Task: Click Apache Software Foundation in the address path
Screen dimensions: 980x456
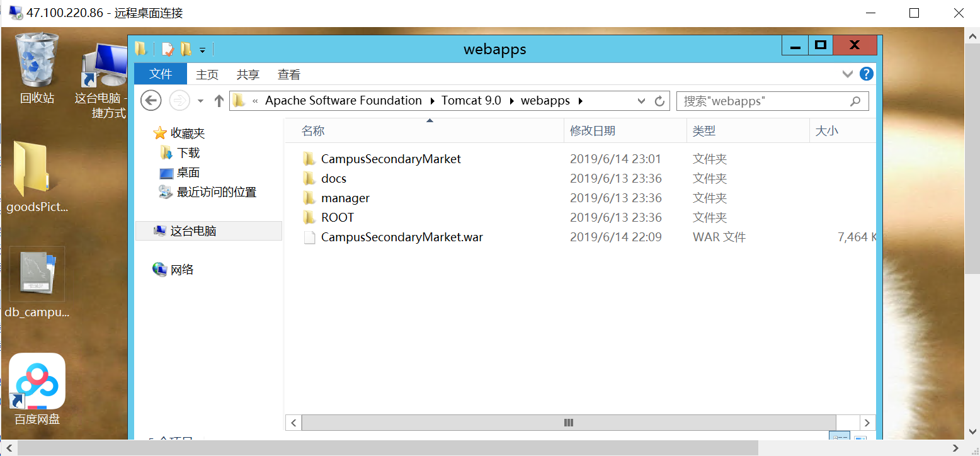Action: 343,101
